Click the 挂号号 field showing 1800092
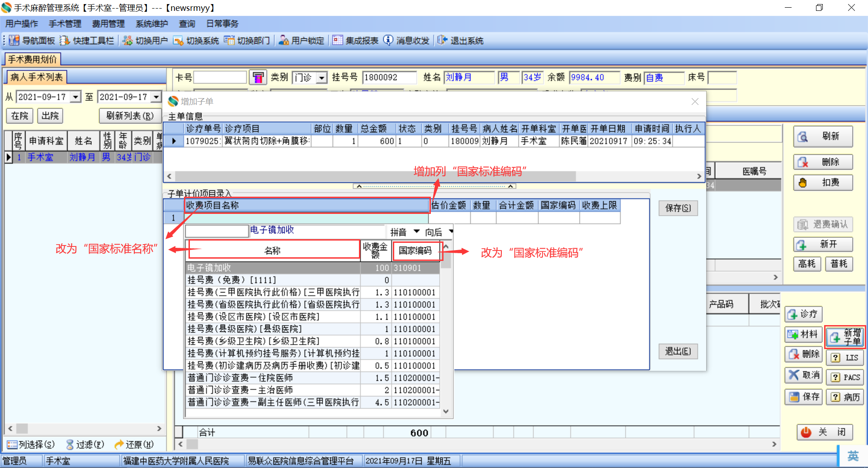This screenshot has width=868, height=468. tap(390, 77)
